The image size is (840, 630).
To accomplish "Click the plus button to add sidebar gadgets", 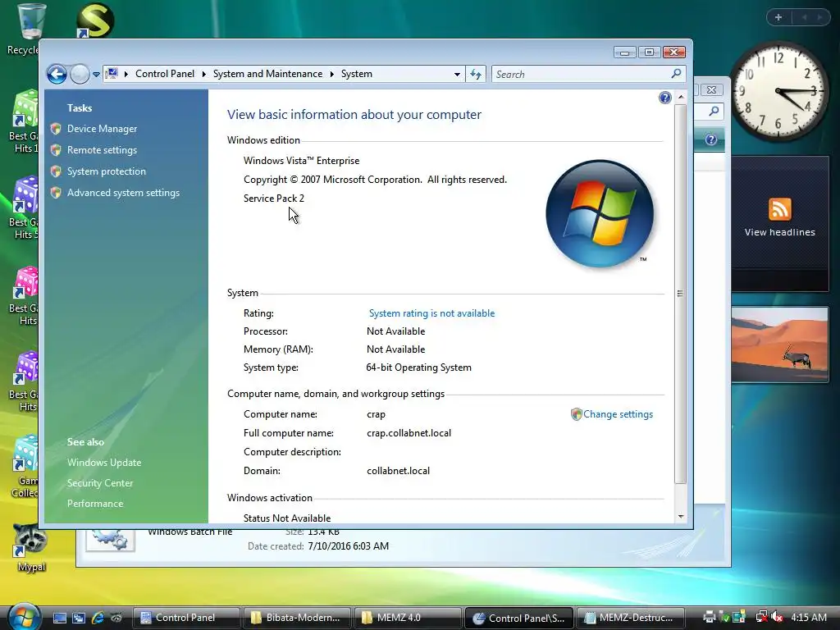I will click(778, 17).
